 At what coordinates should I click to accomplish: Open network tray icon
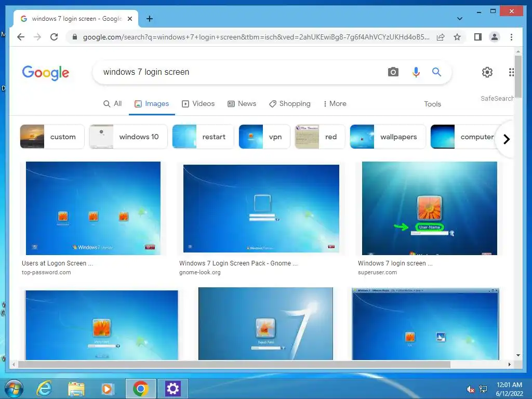click(x=483, y=390)
